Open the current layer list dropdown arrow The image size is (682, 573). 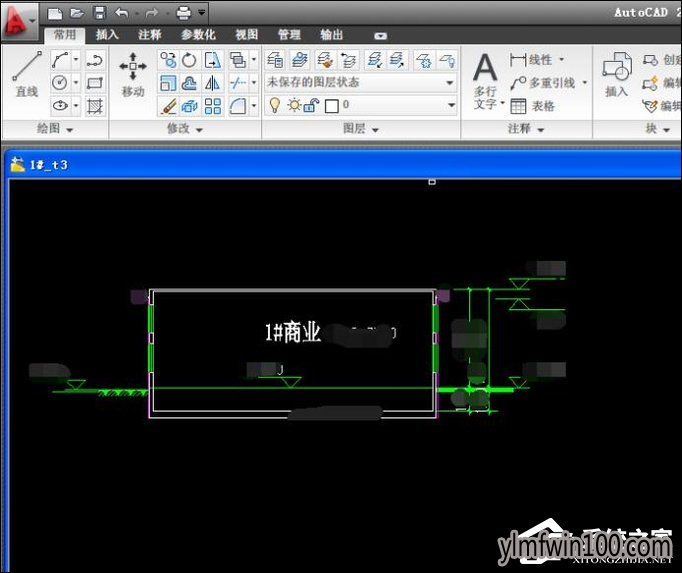pos(451,105)
